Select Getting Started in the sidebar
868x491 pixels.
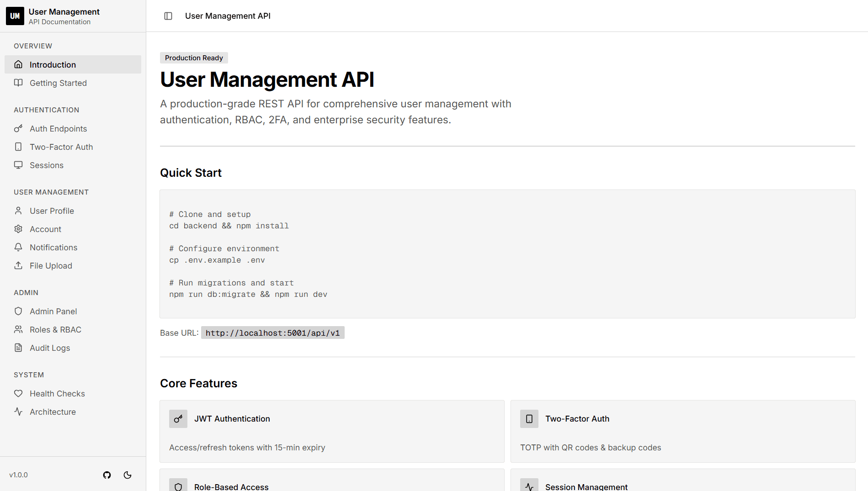pyautogui.click(x=58, y=83)
